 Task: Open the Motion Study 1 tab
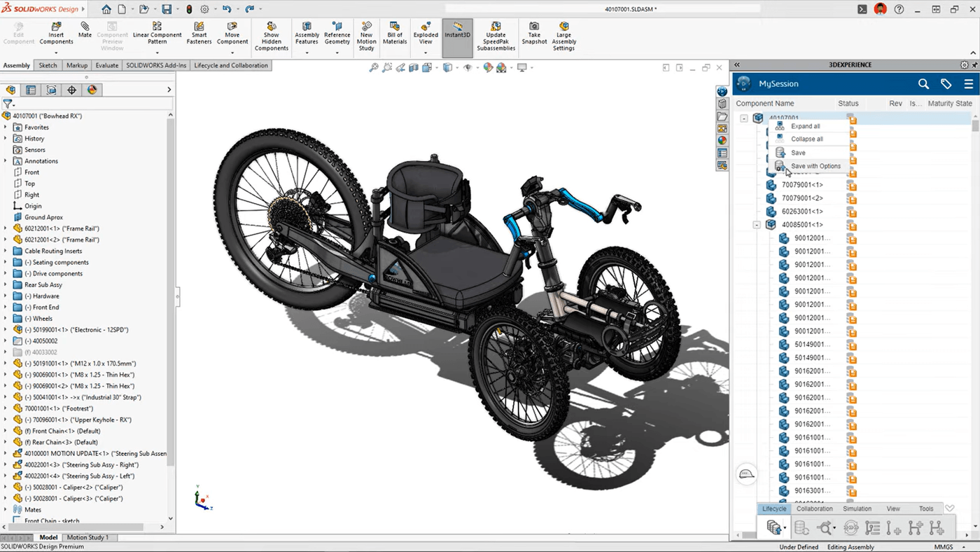88,537
